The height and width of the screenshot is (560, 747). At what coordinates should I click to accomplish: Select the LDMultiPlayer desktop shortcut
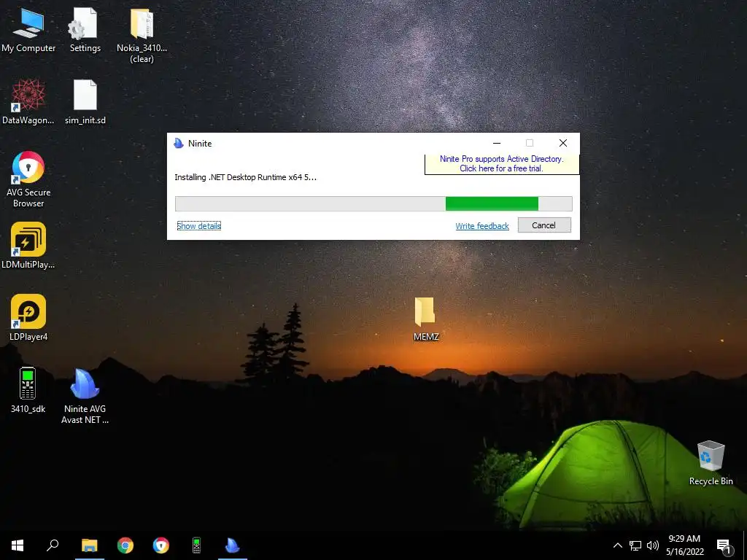point(28,246)
